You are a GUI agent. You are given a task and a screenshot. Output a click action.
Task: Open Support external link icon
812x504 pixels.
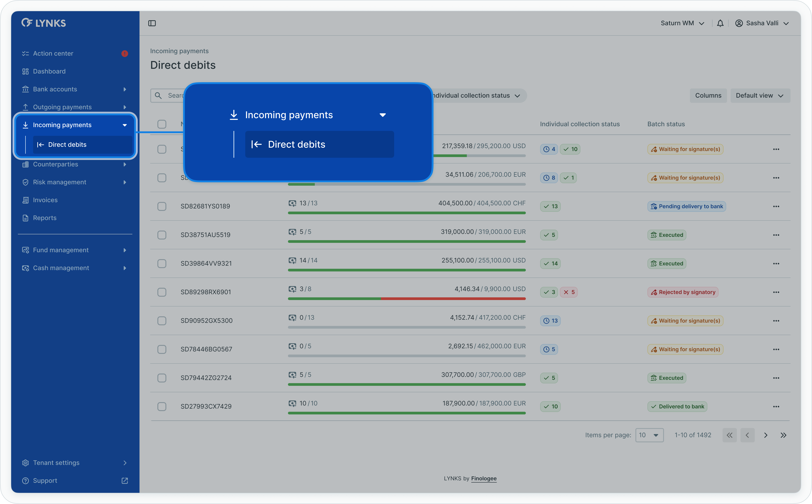pyautogui.click(x=125, y=481)
